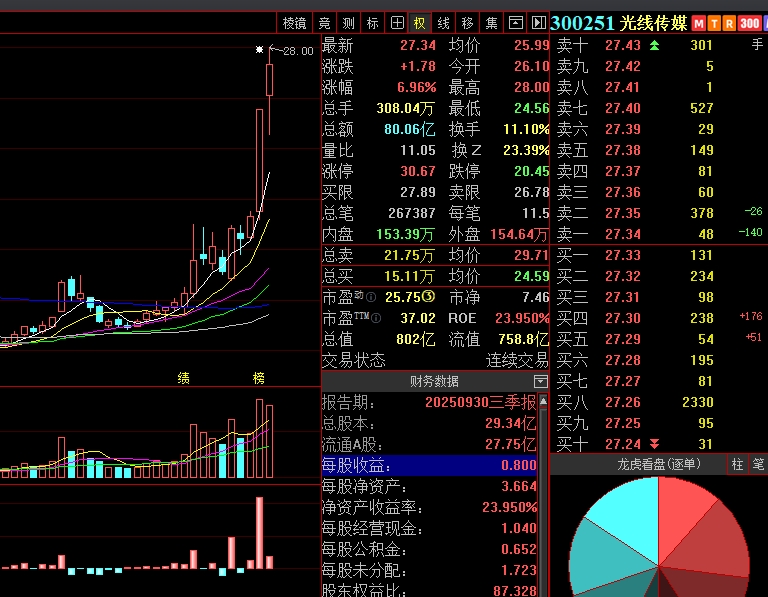Image resolution: width=768 pixels, height=597 pixels.
Task: Click the circled 3 beside 25.75
Action: (429, 297)
